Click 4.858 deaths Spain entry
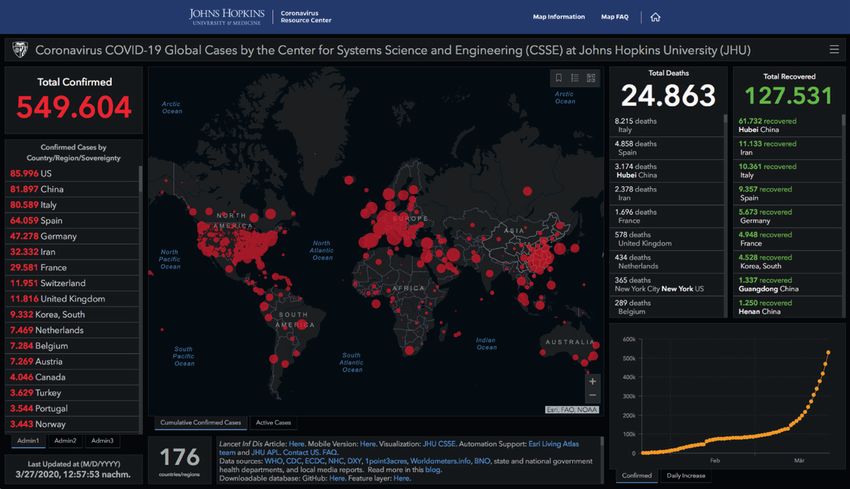 click(x=667, y=148)
